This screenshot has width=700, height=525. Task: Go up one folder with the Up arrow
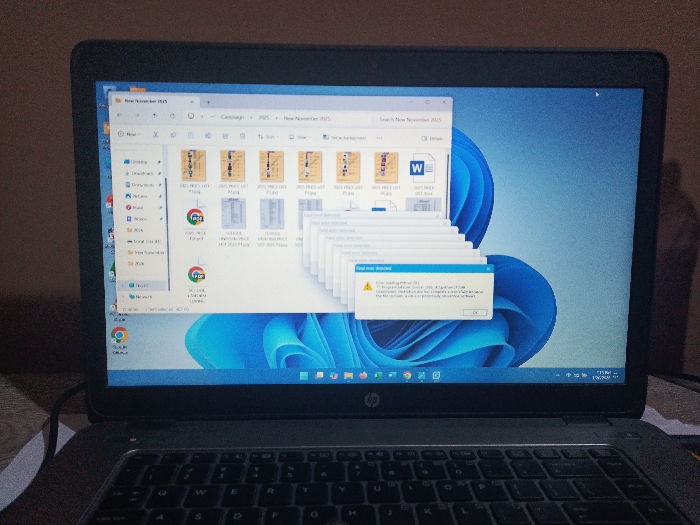coord(154,115)
